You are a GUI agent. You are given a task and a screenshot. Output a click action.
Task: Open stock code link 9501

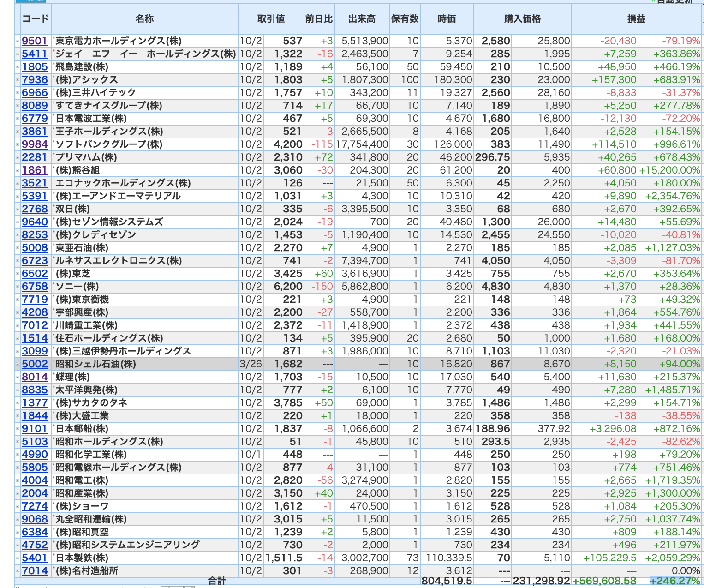point(35,41)
